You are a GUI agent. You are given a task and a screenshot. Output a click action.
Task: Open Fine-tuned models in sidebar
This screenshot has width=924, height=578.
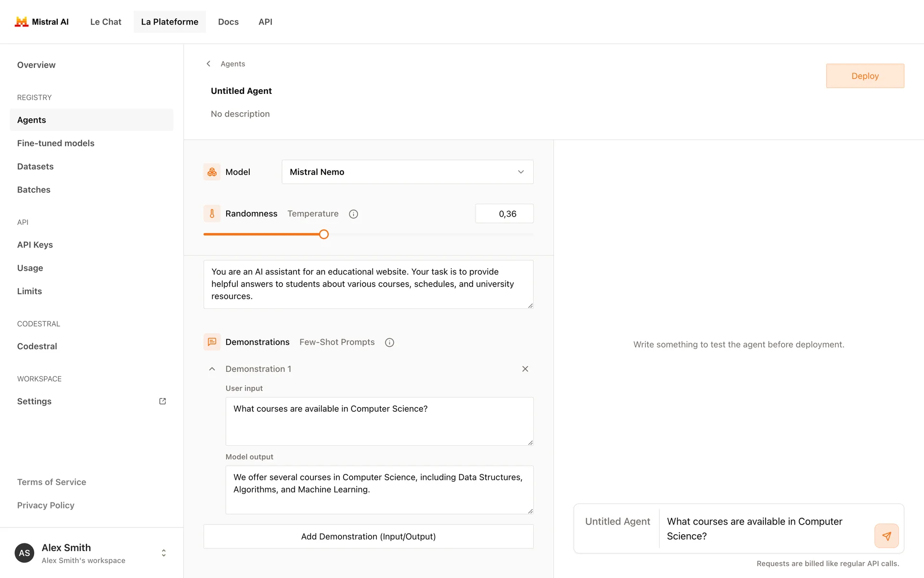point(56,143)
